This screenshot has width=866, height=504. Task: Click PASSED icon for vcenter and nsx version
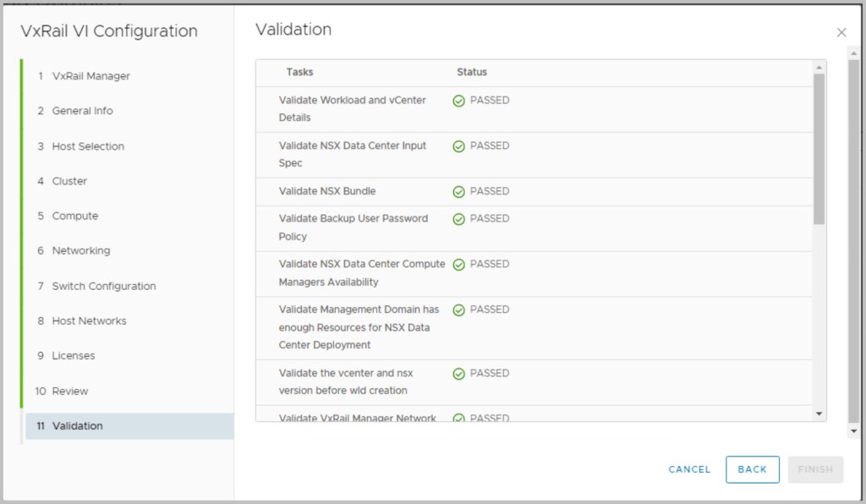(x=459, y=374)
